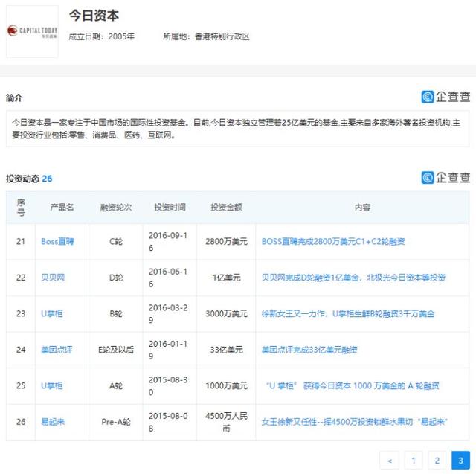Click the 简介 section heading

coord(14,97)
